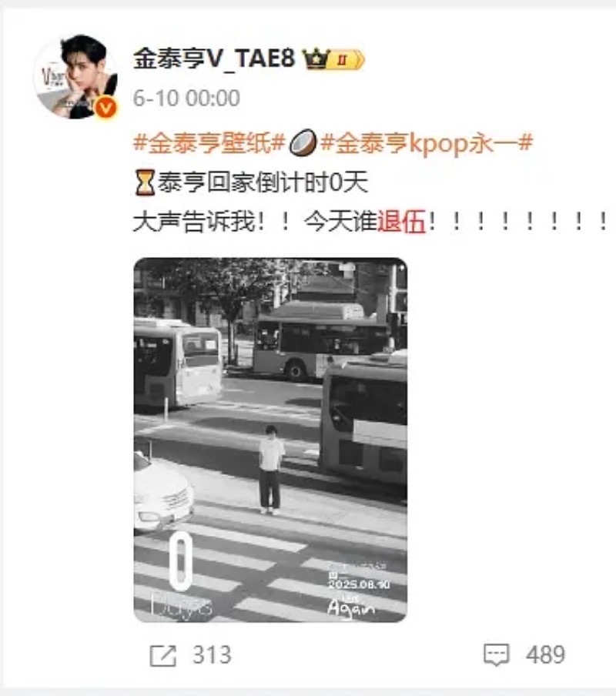Image resolution: width=616 pixels, height=696 pixels.
Task: Open hashtag #金泰亨壁纸#
Action: point(209,143)
